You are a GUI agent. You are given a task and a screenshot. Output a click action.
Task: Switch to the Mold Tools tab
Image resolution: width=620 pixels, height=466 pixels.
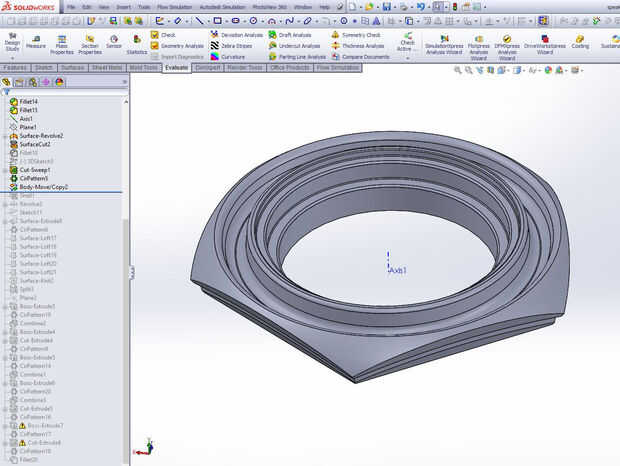[144, 68]
